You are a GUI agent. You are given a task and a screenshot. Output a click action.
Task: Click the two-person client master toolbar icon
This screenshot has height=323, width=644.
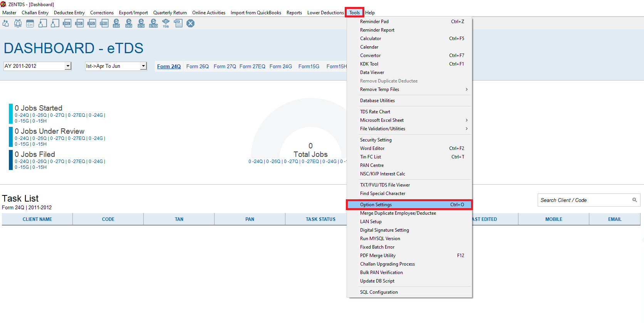click(x=6, y=24)
